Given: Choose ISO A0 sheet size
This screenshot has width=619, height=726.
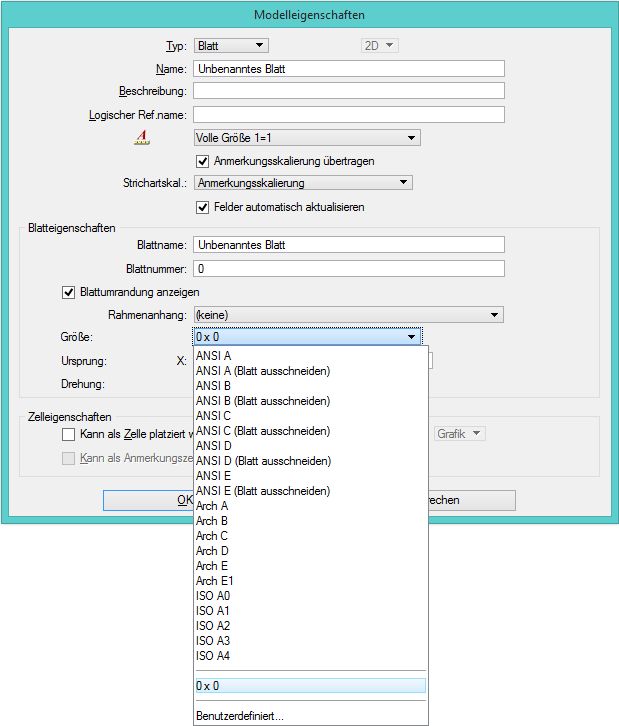Looking at the screenshot, I should [310, 596].
